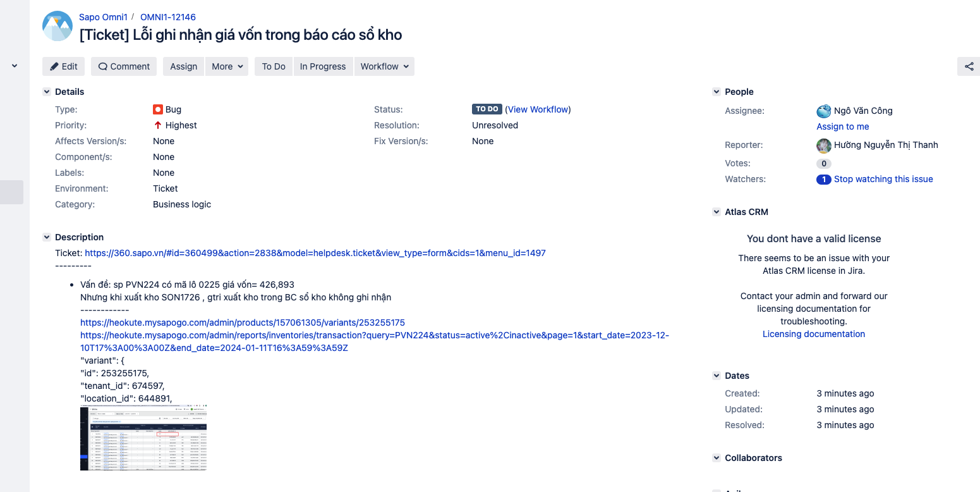This screenshot has width=980, height=492.
Task: Click the Ngô Văn Công assignee name
Action: coord(863,111)
